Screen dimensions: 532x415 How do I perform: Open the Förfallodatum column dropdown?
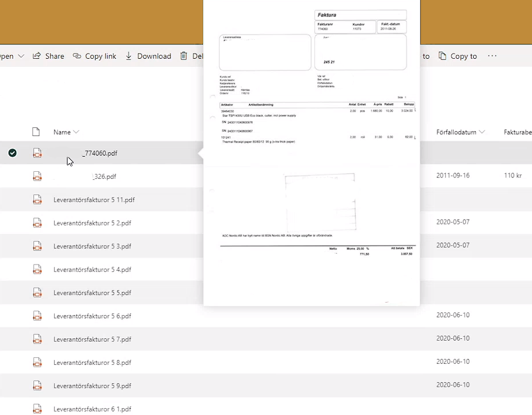(482, 132)
